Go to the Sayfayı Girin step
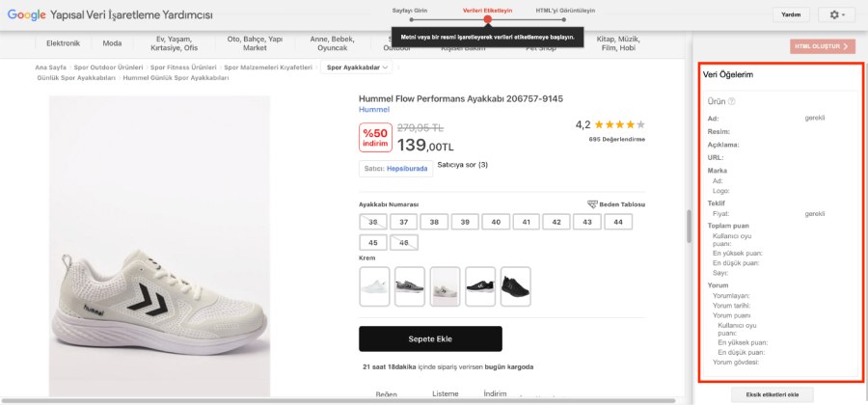This screenshot has height=405, width=868. (409, 10)
